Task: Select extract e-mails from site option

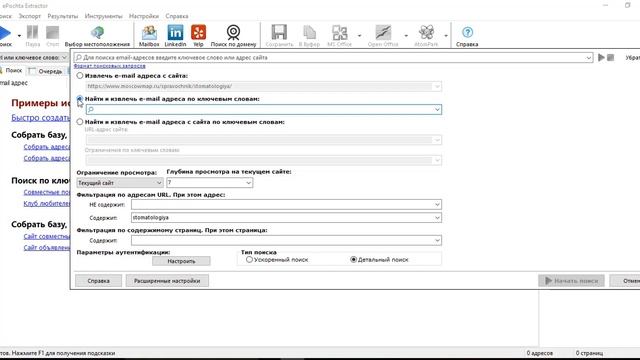Action: 80,76
